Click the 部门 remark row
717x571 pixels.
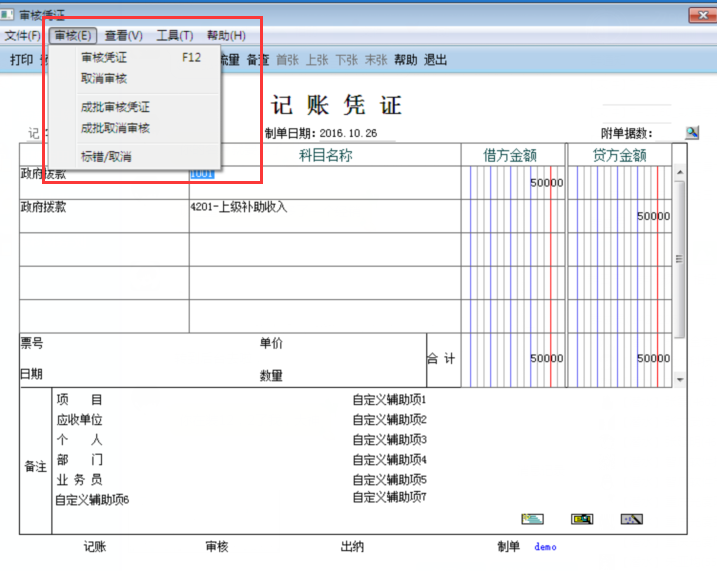coord(80,459)
